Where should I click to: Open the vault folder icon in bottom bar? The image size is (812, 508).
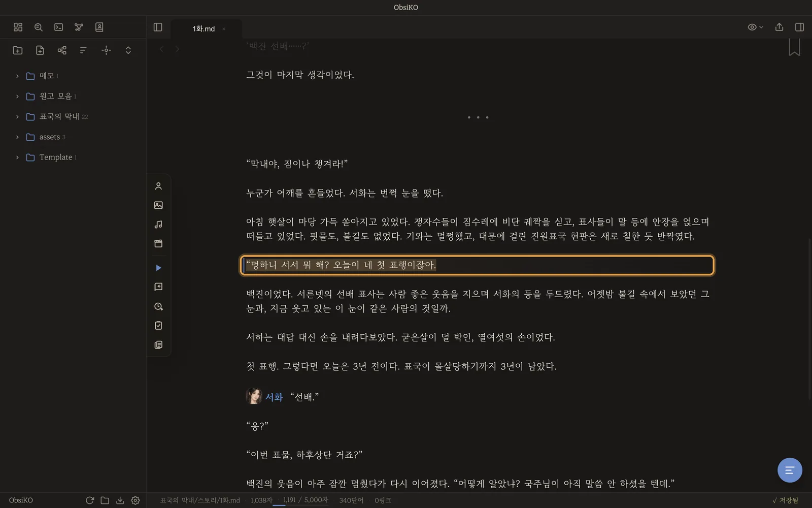(105, 500)
